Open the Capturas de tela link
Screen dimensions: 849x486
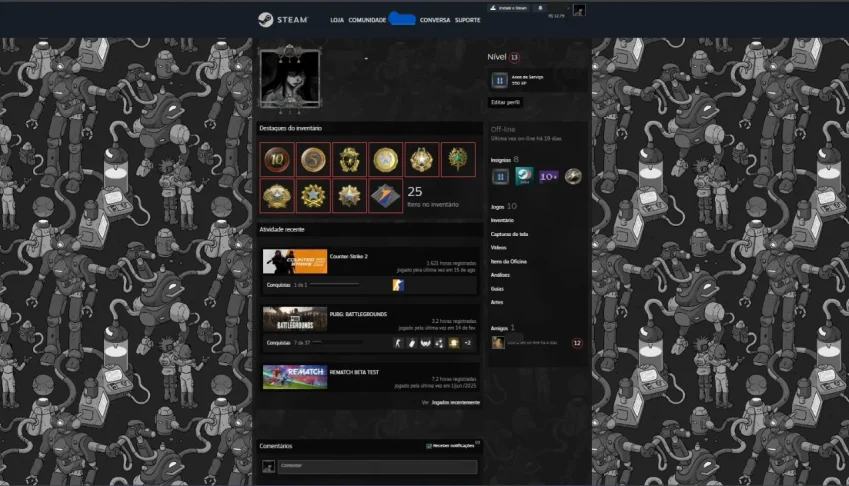(x=509, y=234)
